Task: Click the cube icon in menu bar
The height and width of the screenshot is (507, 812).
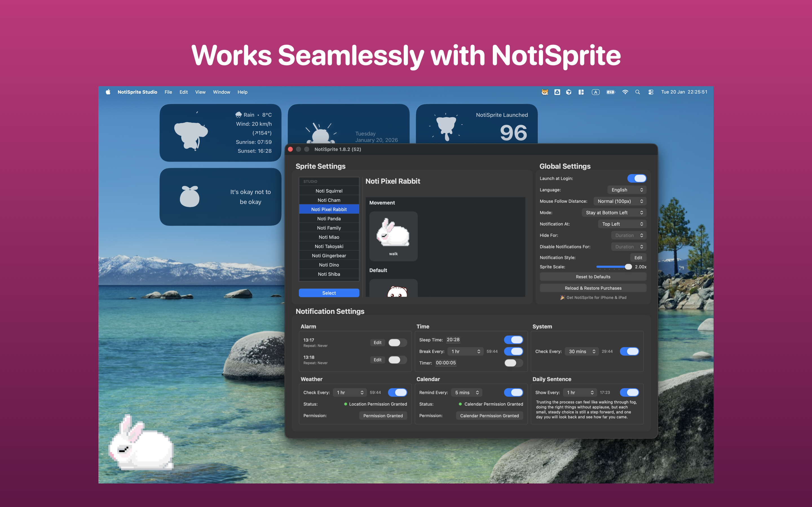Action: point(569,92)
